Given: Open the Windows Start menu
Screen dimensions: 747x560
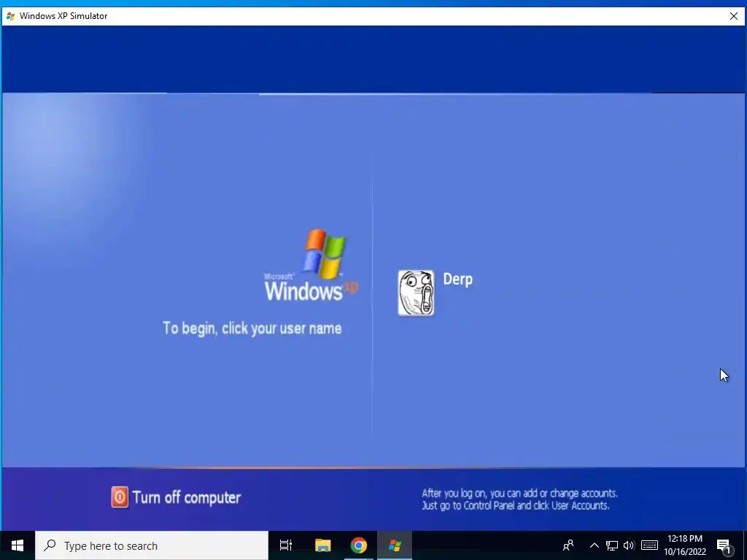Looking at the screenshot, I should click(x=18, y=545).
